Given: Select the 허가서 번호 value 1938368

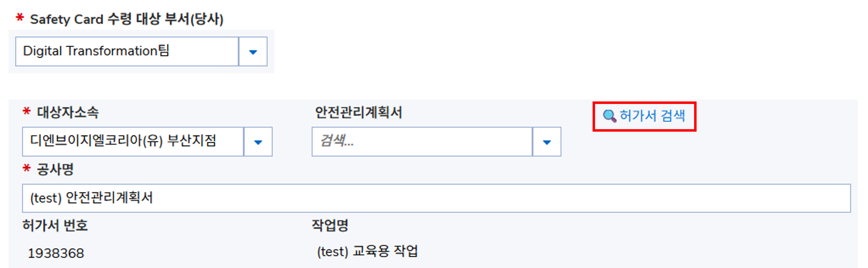Looking at the screenshot, I should coord(56,253).
